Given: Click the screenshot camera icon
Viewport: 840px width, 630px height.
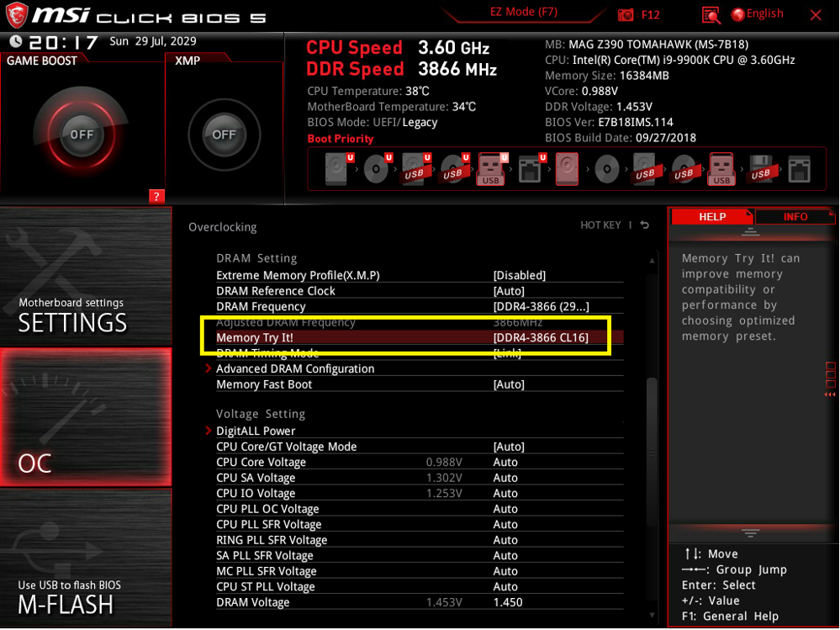Looking at the screenshot, I should (626, 15).
